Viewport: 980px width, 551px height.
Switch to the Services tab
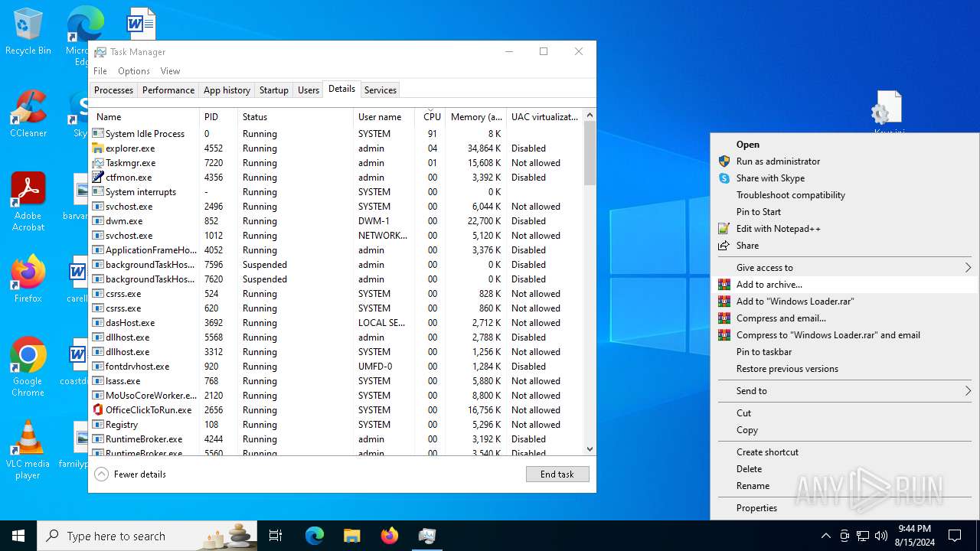(381, 90)
